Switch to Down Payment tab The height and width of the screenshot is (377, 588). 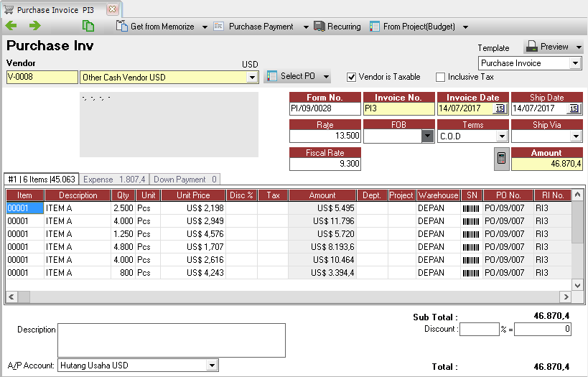pos(185,180)
